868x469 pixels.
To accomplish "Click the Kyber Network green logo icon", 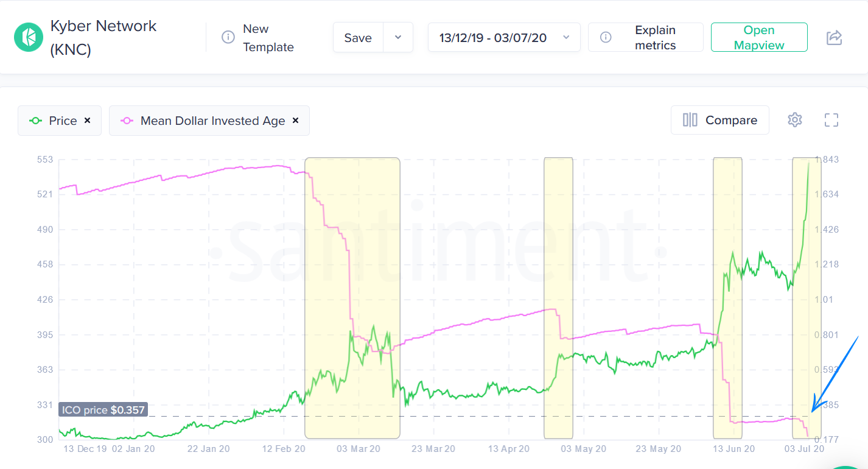I will click(29, 37).
